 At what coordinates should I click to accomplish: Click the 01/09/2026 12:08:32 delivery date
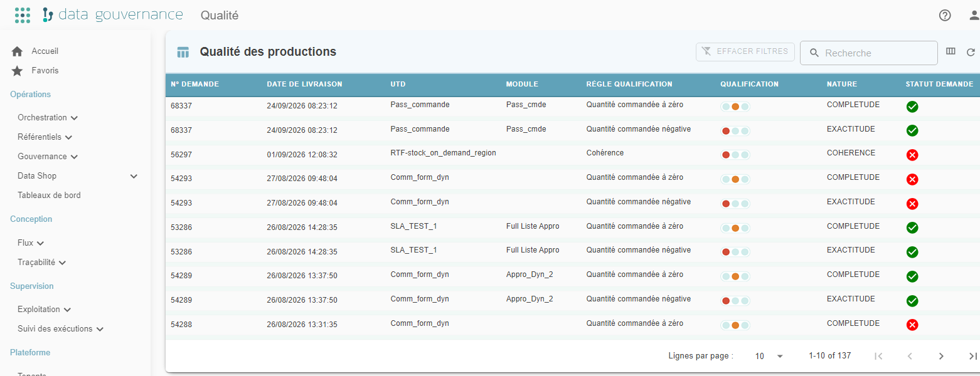[302, 154]
